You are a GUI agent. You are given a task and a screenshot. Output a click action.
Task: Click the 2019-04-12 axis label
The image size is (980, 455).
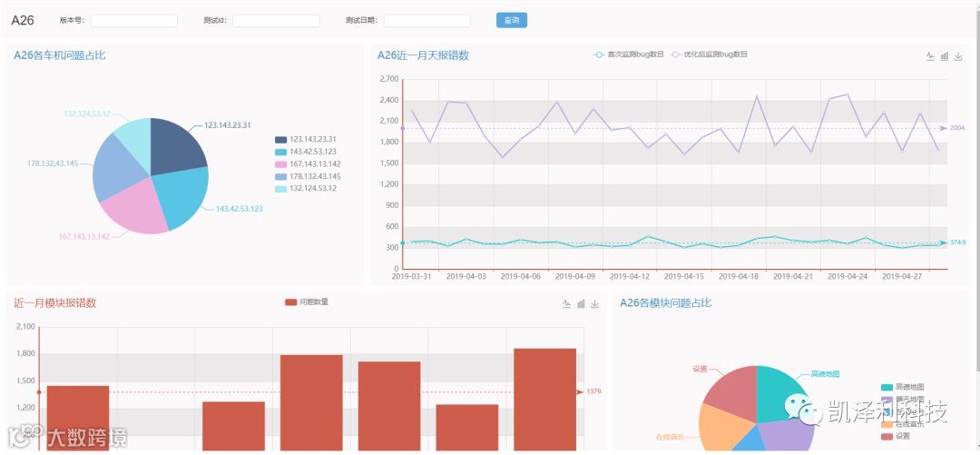(630, 276)
